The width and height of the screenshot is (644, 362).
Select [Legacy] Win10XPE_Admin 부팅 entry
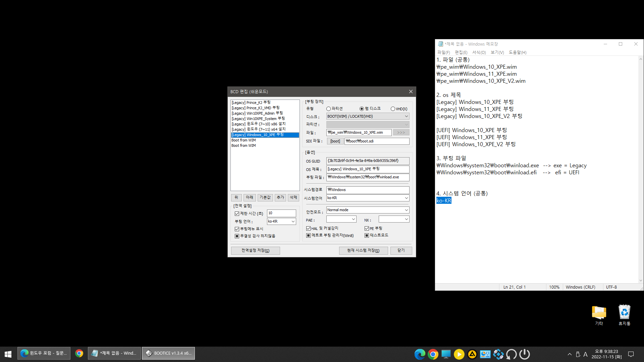[265, 113]
